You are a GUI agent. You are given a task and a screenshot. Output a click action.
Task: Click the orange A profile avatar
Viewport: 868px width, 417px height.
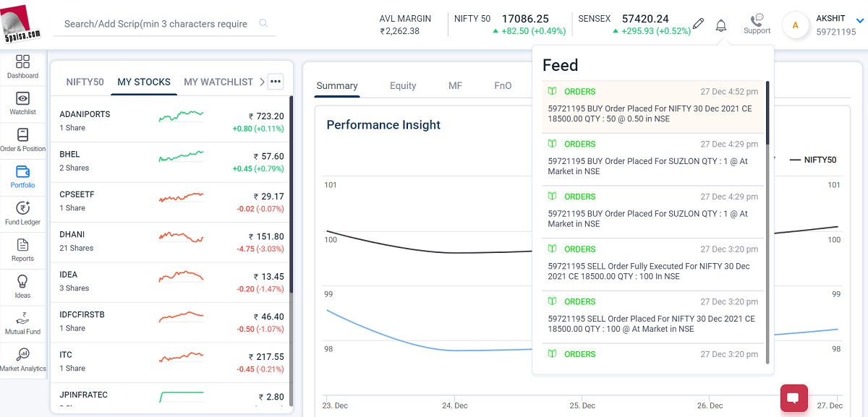click(x=796, y=25)
